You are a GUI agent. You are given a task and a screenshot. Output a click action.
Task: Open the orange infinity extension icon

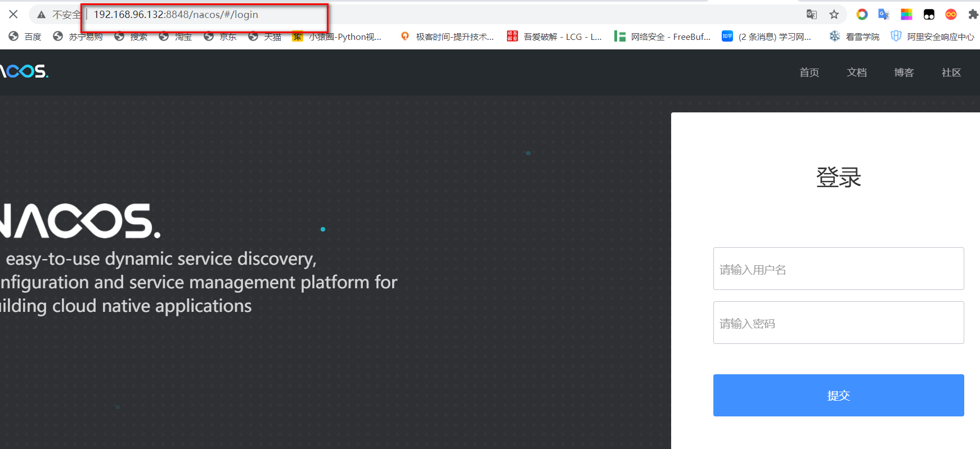(x=951, y=15)
